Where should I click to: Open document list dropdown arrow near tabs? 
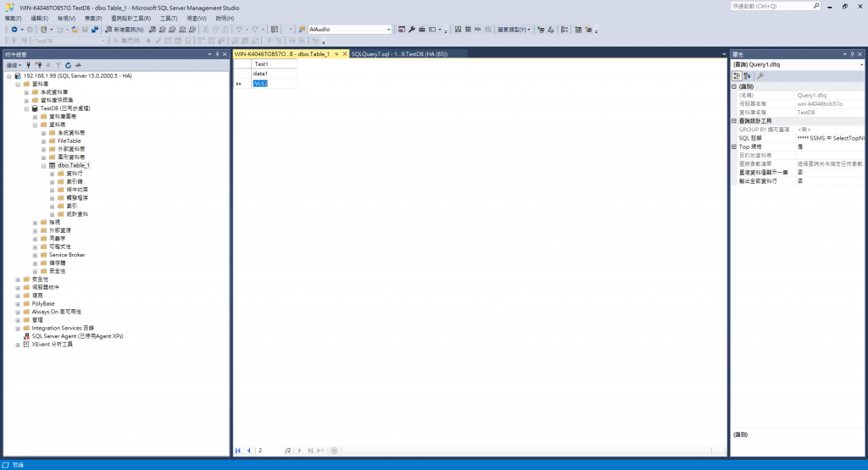tap(724, 54)
